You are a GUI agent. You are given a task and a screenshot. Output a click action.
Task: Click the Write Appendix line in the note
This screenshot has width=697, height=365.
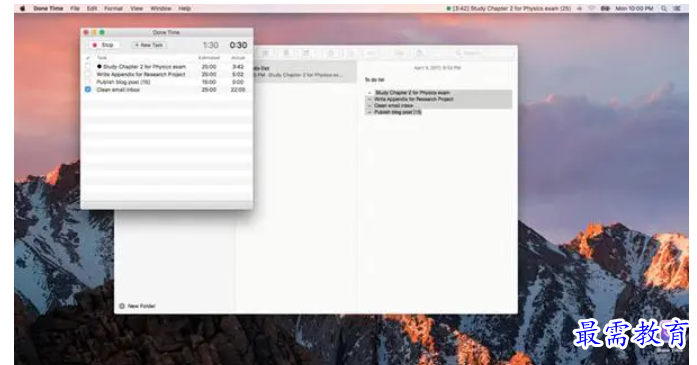(414, 99)
